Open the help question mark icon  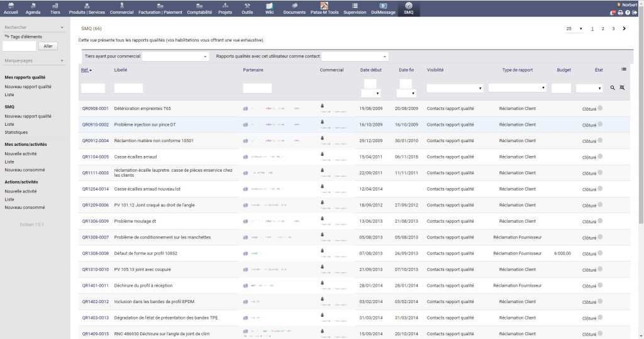click(x=627, y=13)
